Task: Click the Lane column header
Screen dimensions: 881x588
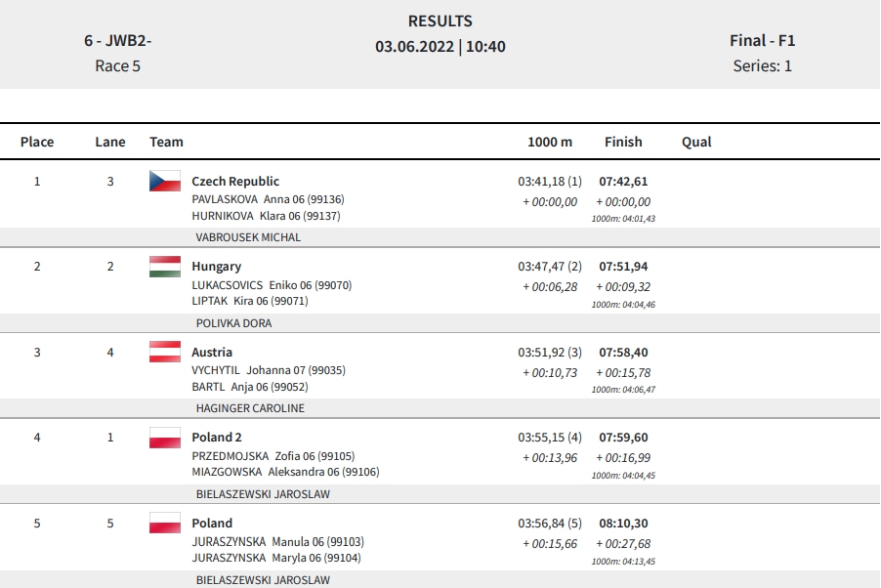Action: tap(110, 142)
